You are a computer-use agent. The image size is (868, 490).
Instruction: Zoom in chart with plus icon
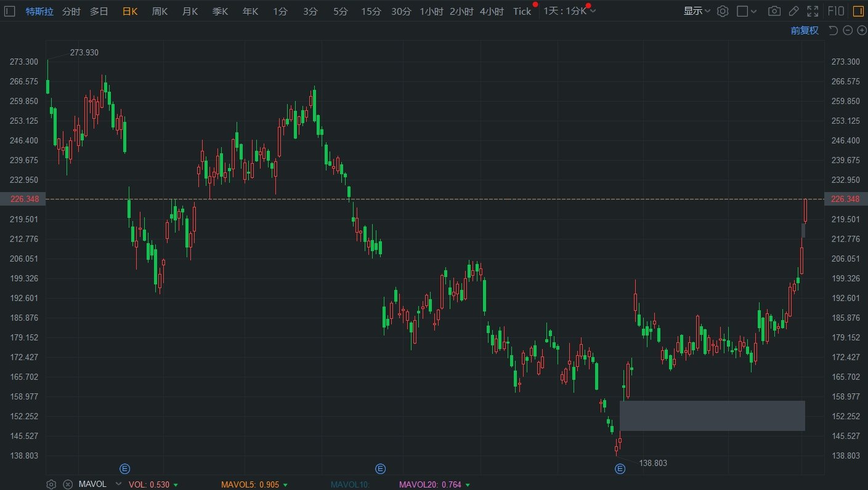pyautogui.click(x=861, y=30)
